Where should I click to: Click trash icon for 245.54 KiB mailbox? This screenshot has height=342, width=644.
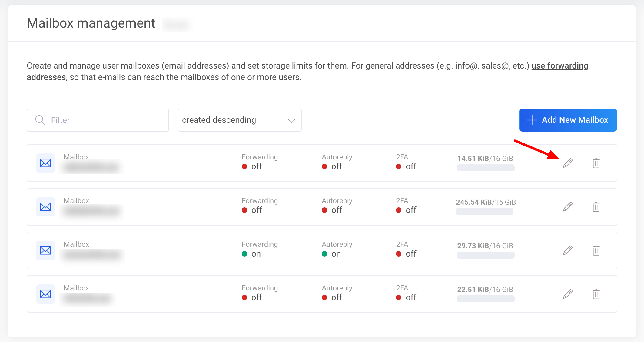pyautogui.click(x=596, y=207)
